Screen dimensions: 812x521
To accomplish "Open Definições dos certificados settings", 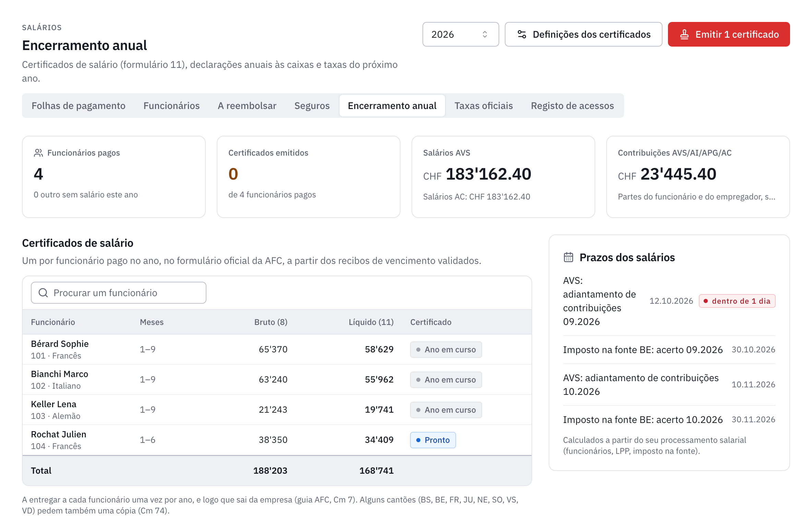I will (583, 34).
